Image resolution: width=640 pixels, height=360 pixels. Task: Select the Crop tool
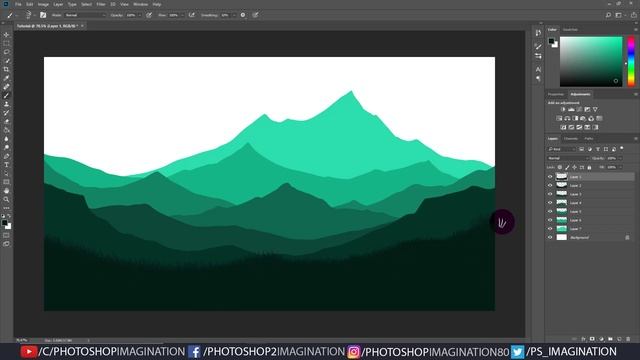pos(6,69)
